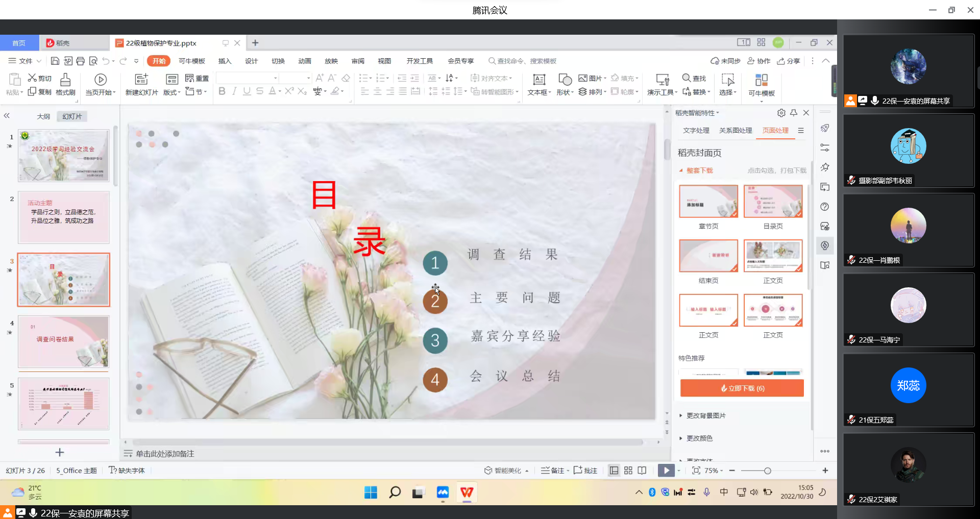
Task: Open the 设计 ribbon tab
Action: (x=251, y=61)
